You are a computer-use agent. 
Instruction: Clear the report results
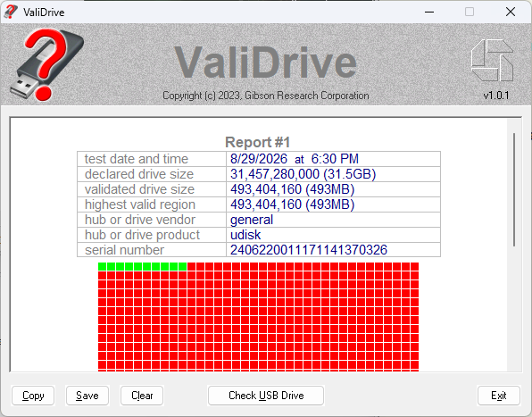(142, 396)
